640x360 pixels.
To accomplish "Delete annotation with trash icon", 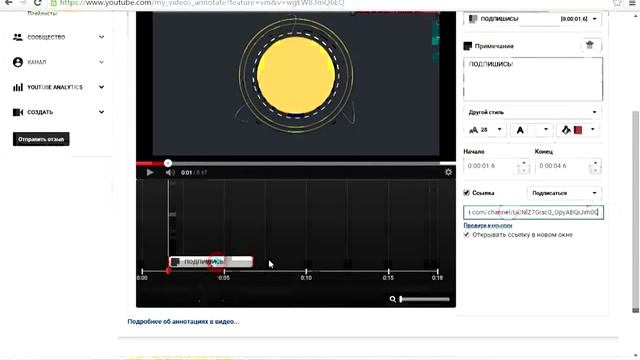I will click(590, 45).
